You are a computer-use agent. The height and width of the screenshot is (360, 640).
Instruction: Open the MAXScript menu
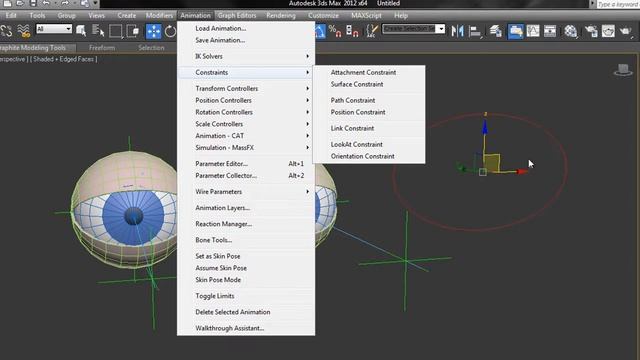(x=366, y=16)
